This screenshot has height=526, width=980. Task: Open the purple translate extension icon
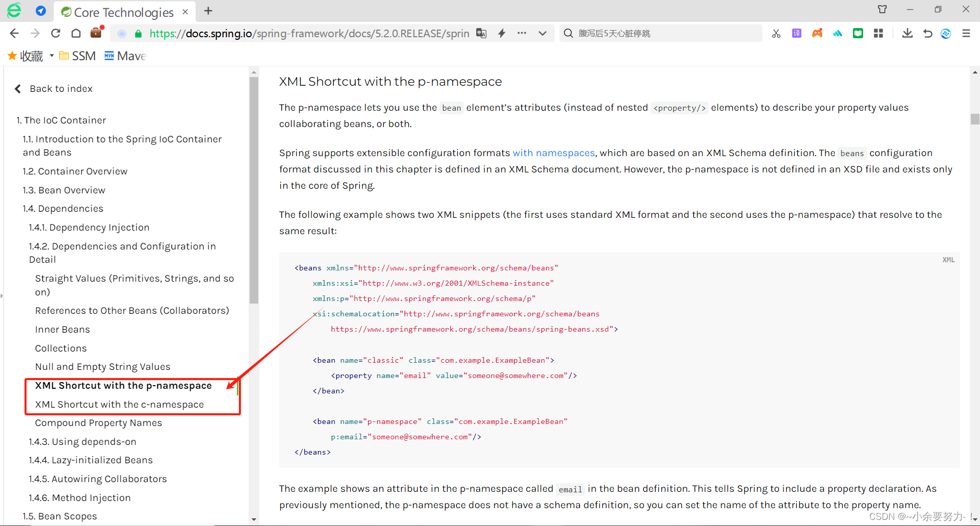(797, 34)
